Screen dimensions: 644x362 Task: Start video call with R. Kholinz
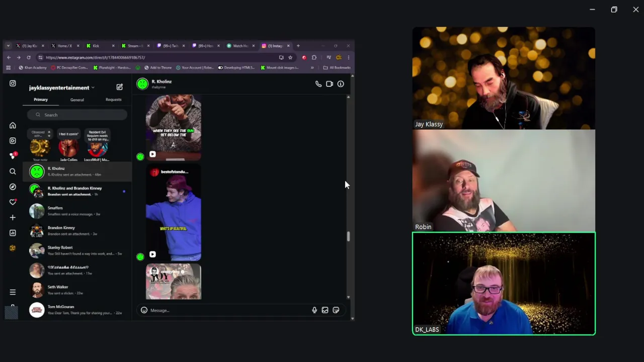(x=330, y=84)
